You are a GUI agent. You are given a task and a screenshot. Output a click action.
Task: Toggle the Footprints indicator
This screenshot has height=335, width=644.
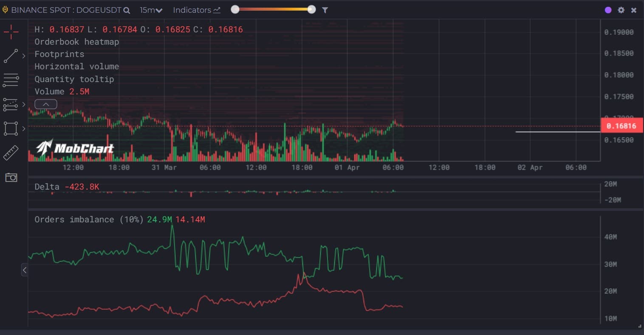59,54
